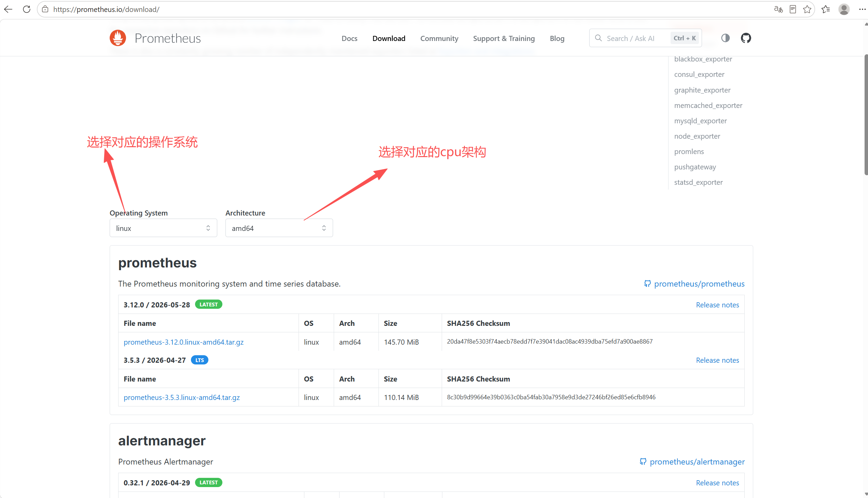Screen dimensions: 868x498
Task: Click the alertmanager section heading
Action: point(162,441)
